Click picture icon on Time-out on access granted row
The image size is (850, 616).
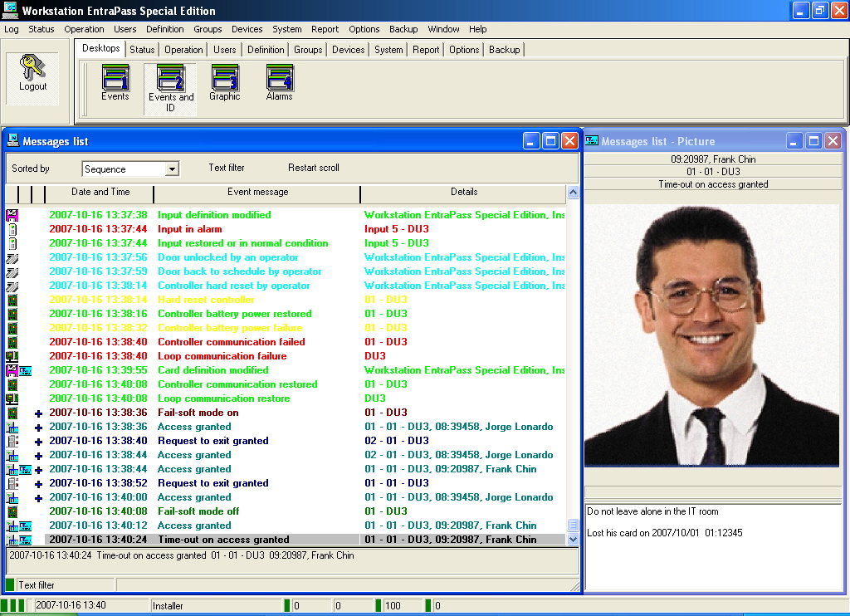(x=26, y=540)
